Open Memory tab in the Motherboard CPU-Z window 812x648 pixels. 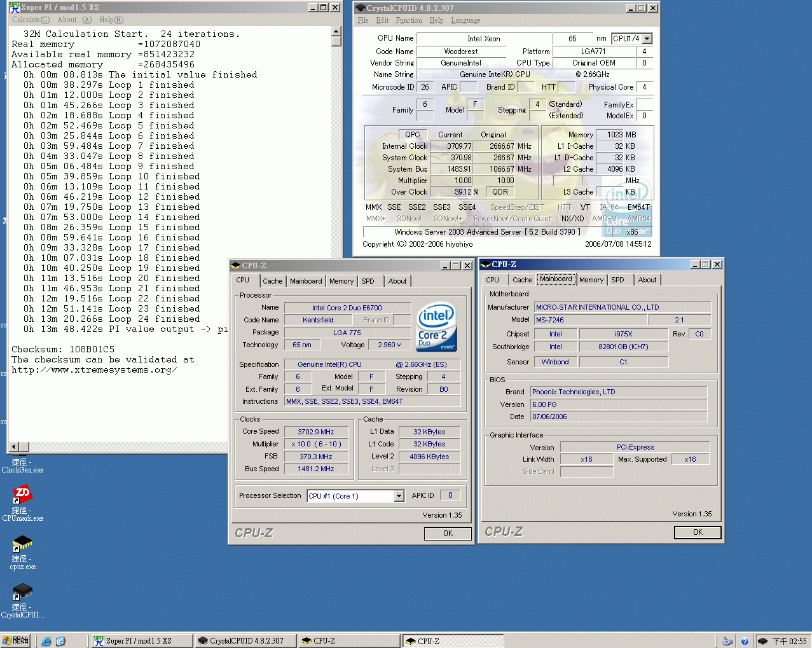point(591,280)
